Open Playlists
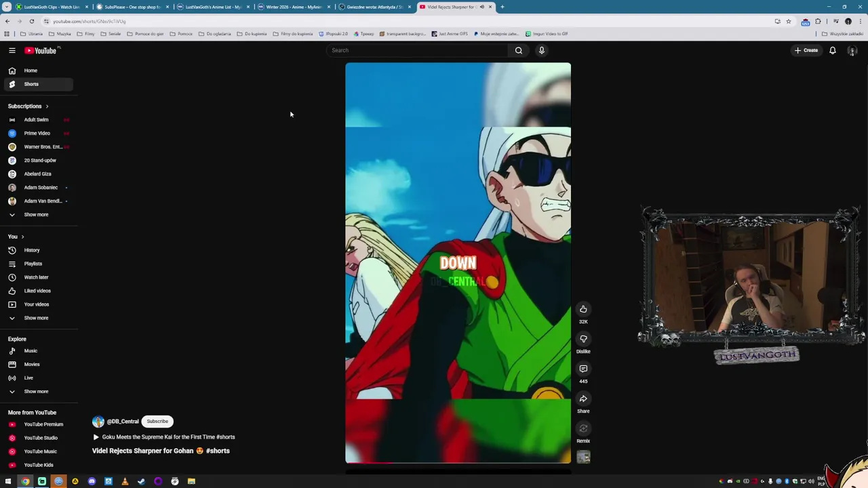The height and width of the screenshot is (488, 868). coord(39,264)
